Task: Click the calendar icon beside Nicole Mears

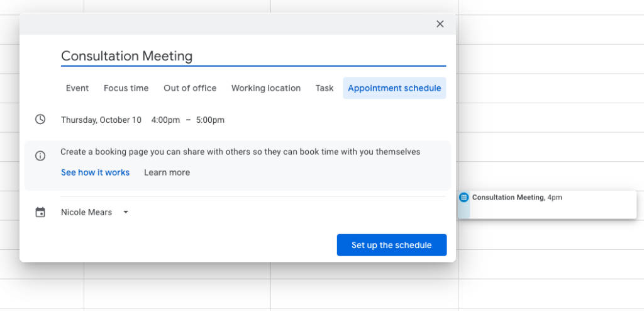Action: pos(40,213)
